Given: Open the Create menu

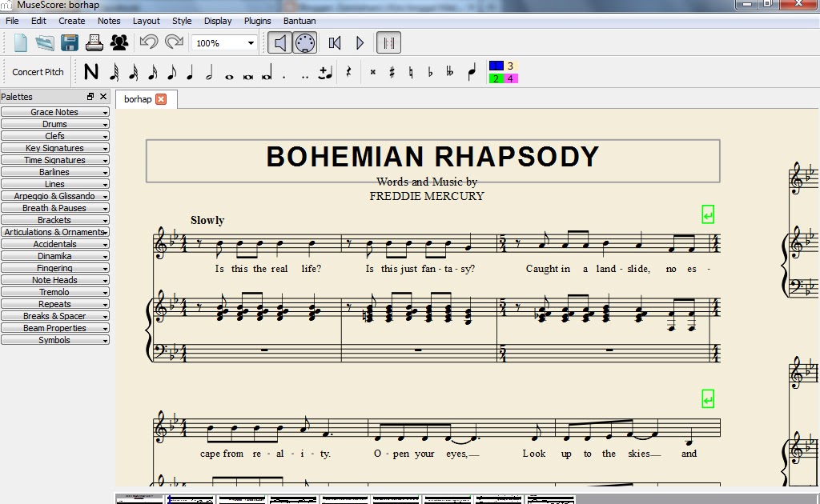Looking at the screenshot, I should [x=71, y=21].
